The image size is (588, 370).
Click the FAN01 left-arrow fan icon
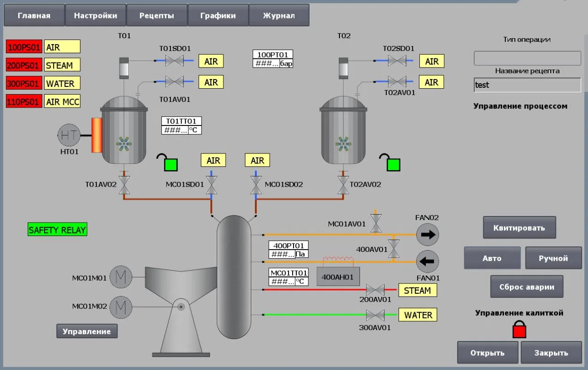[x=428, y=262]
